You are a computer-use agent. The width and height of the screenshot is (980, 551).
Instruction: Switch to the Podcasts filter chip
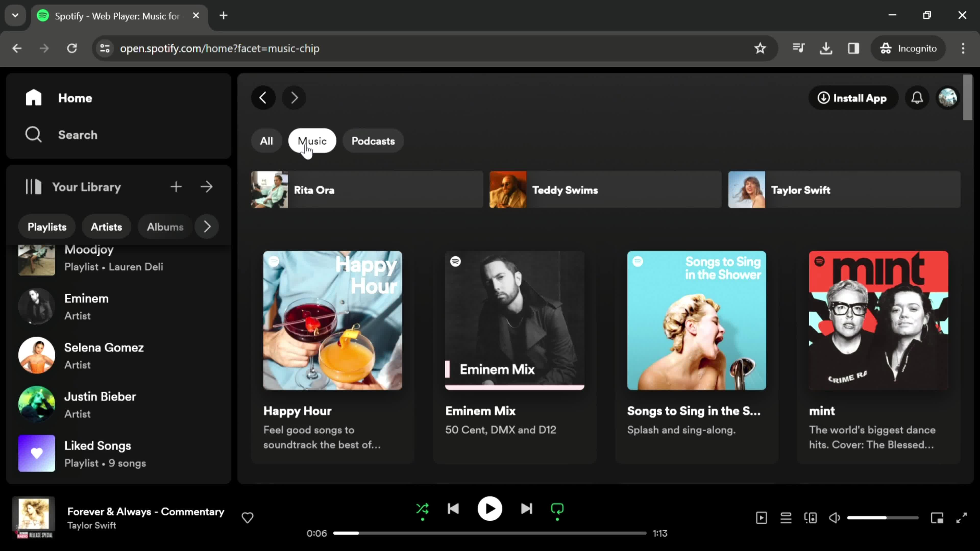pos(373,141)
